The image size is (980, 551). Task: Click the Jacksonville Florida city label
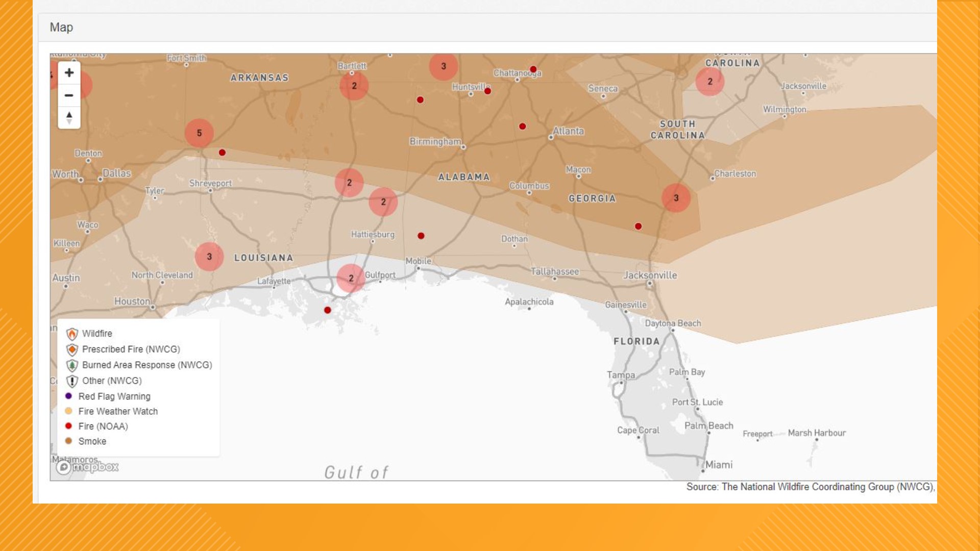650,275
